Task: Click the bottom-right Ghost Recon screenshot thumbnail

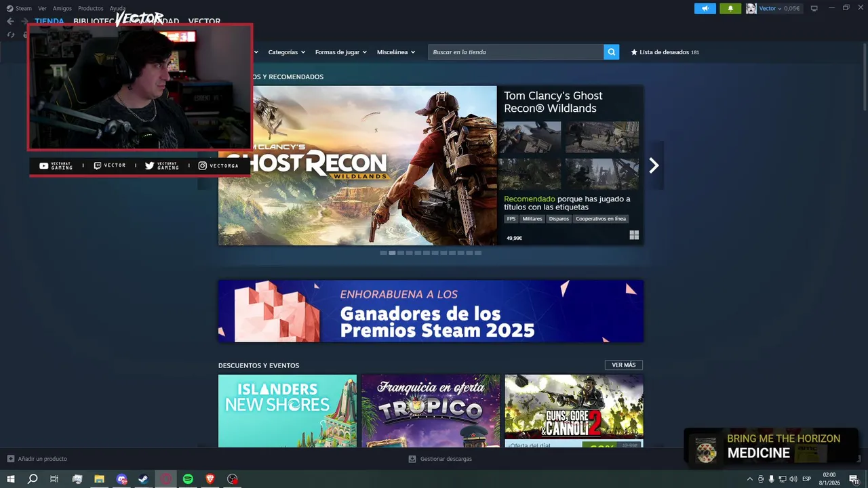Action: point(602,174)
